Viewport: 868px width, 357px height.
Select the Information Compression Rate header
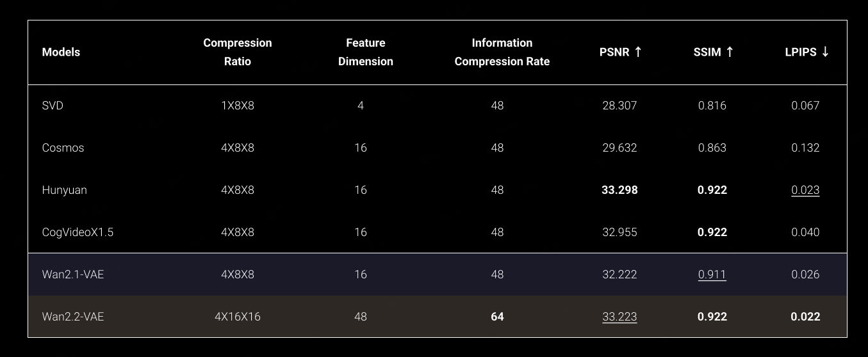(502, 52)
